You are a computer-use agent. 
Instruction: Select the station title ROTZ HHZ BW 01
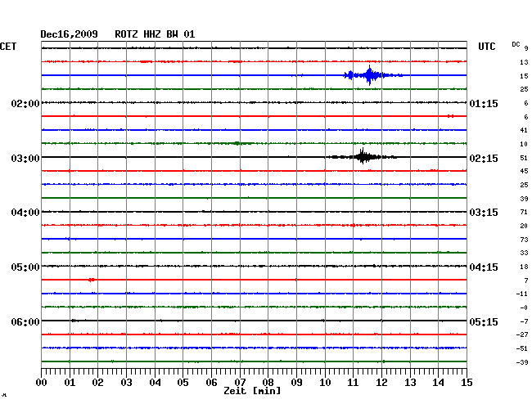coord(155,34)
